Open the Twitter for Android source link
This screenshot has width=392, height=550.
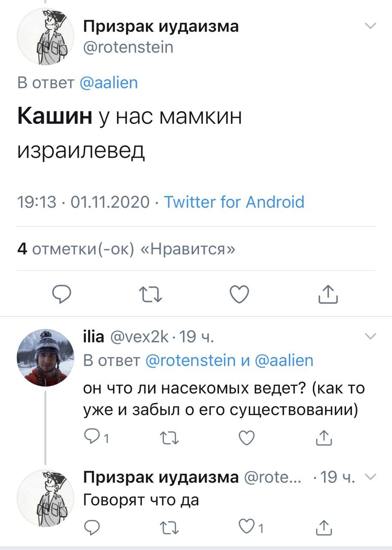[x=234, y=202]
